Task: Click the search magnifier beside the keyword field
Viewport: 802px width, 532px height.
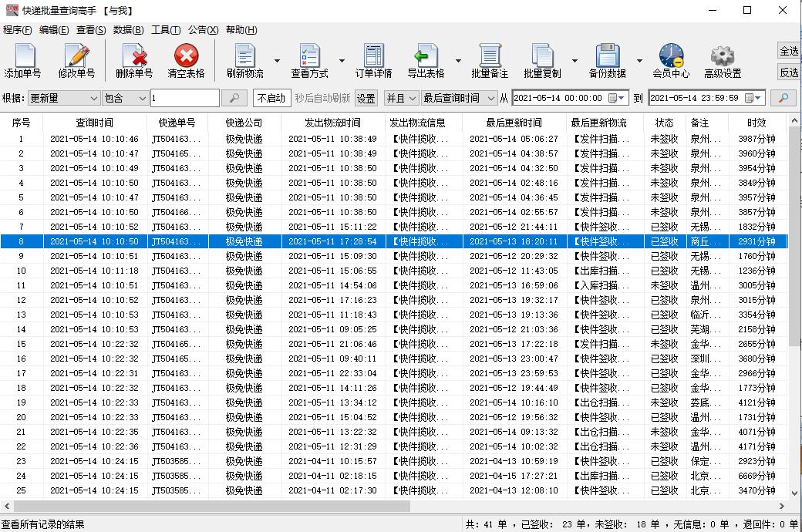Action: 234,98
